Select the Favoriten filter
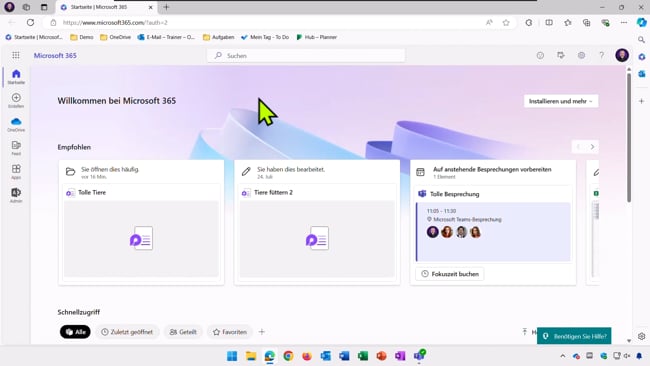The width and height of the screenshot is (650, 366). [x=230, y=332]
